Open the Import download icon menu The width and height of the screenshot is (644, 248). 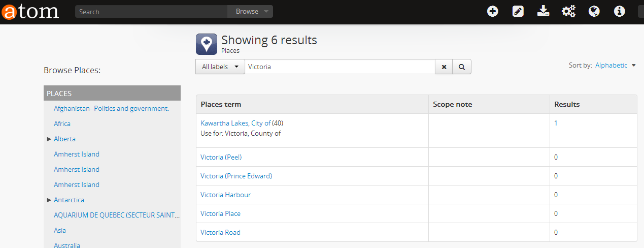[543, 11]
